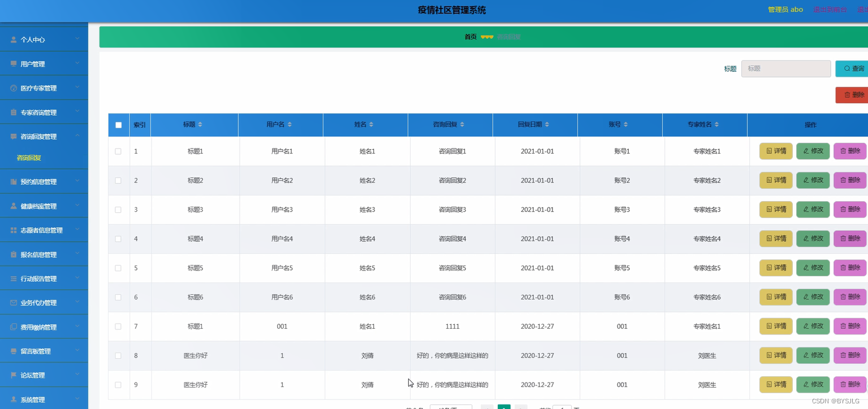Check the checkbox for row 6
Image resolution: width=868 pixels, height=409 pixels.
tap(118, 297)
